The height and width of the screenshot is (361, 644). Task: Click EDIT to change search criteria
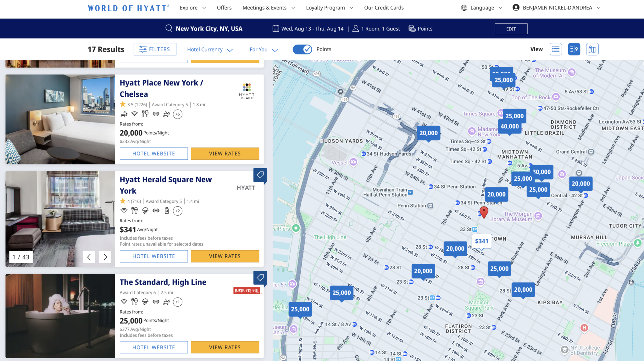(511, 28)
